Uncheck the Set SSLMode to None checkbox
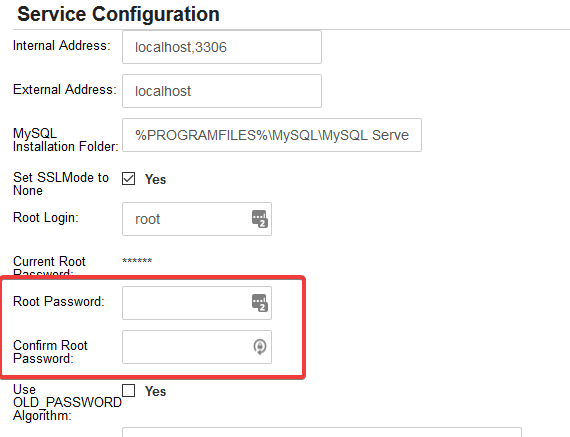This screenshot has width=570, height=437. (x=128, y=179)
